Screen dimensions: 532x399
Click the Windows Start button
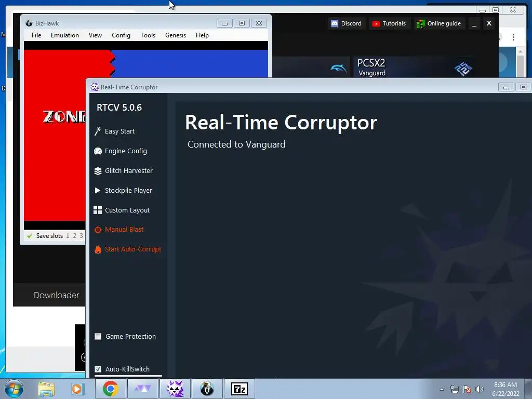(x=14, y=389)
